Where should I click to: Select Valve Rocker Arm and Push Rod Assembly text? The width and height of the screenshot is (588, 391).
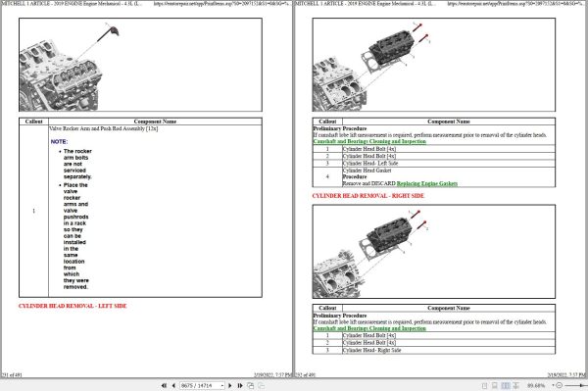pos(104,128)
